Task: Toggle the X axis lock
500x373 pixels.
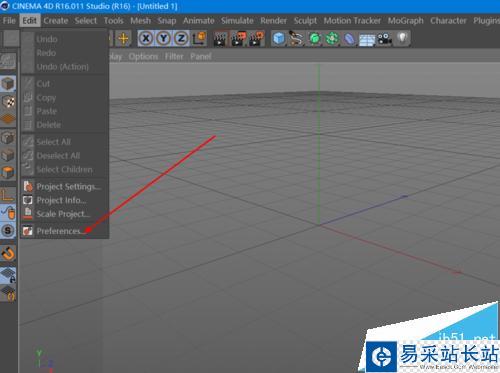Action: pos(146,38)
